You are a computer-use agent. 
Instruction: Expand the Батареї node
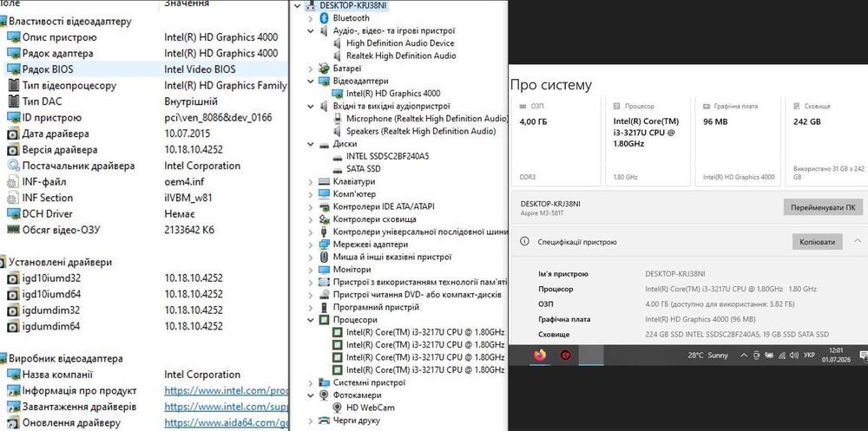coord(311,69)
